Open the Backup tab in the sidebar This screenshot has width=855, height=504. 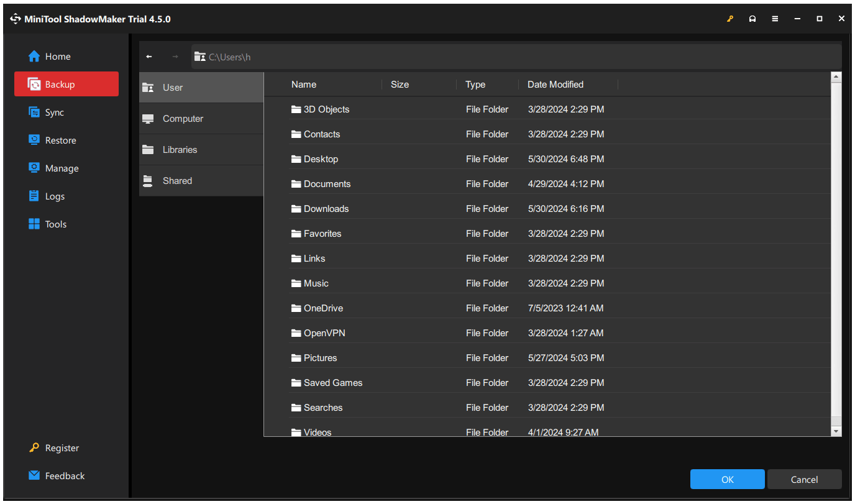66,84
